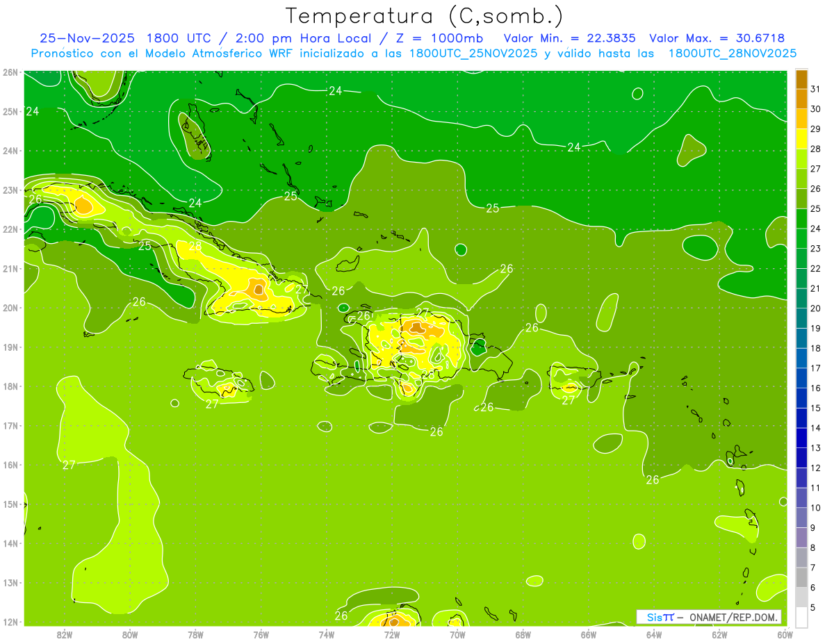Viewport: 834px width, 644px height.
Task: Select the "Valor Max. = 30.6718" readout
Action: 717,38
